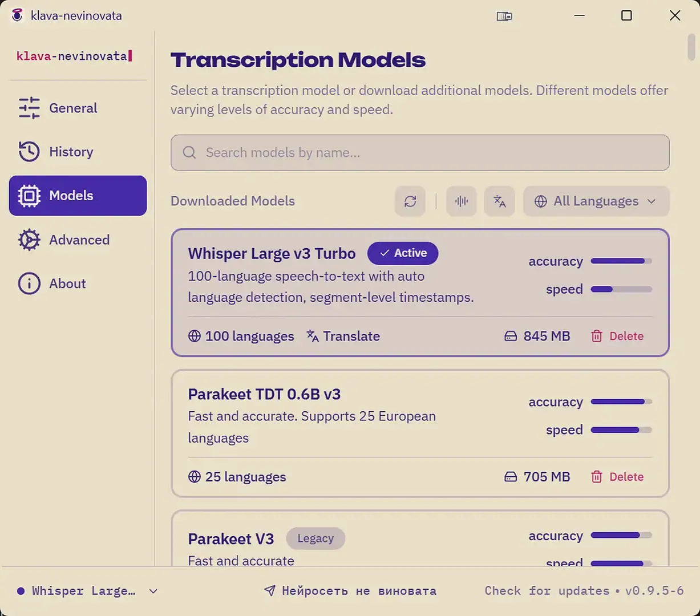Click the globe icon beside 25 languages

pyautogui.click(x=195, y=477)
